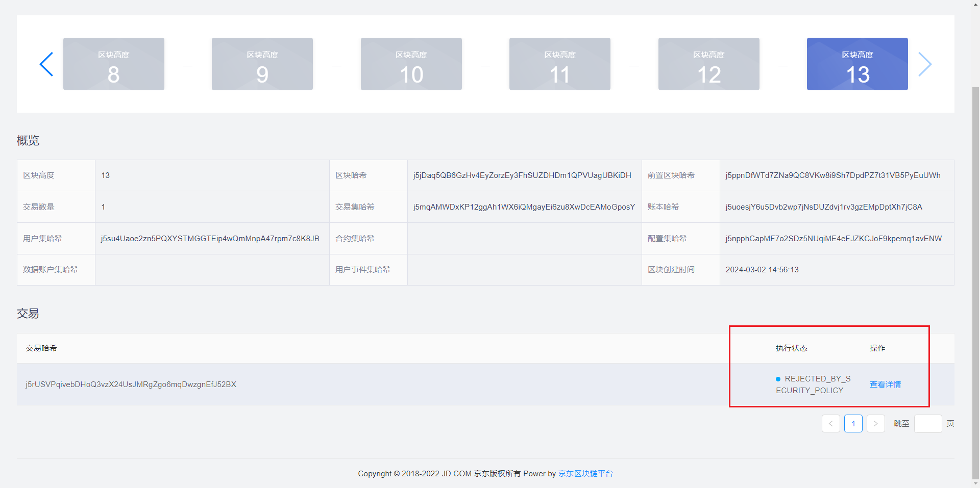Click the 操作 column header

(x=877, y=348)
